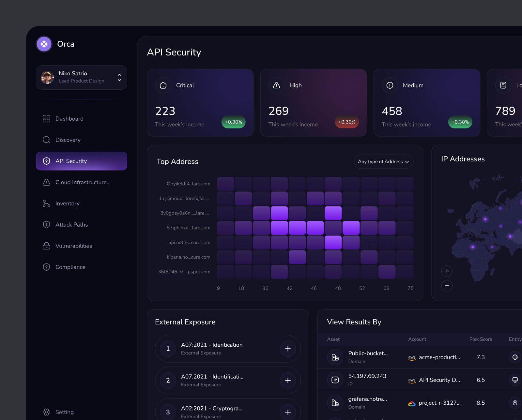Click the Public-bucket domain asset icon

335,357
